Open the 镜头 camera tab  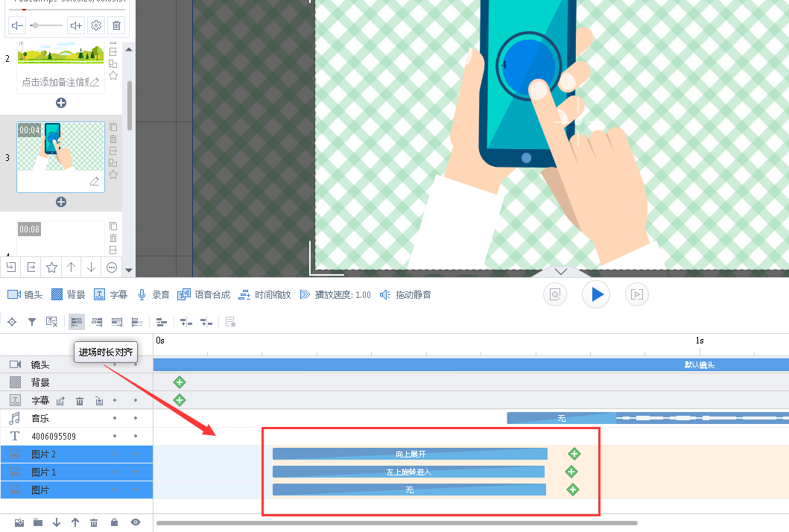pyautogui.click(x=25, y=294)
